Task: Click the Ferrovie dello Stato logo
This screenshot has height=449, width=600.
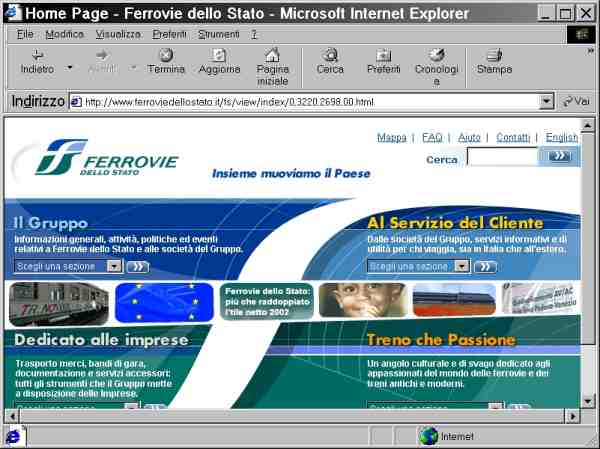Action: point(106,158)
